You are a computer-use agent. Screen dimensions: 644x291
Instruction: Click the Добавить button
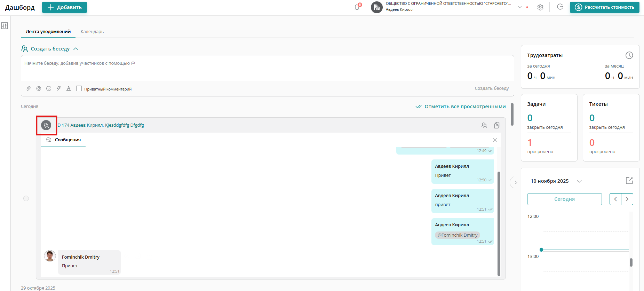pyautogui.click(x=64, y=7)
